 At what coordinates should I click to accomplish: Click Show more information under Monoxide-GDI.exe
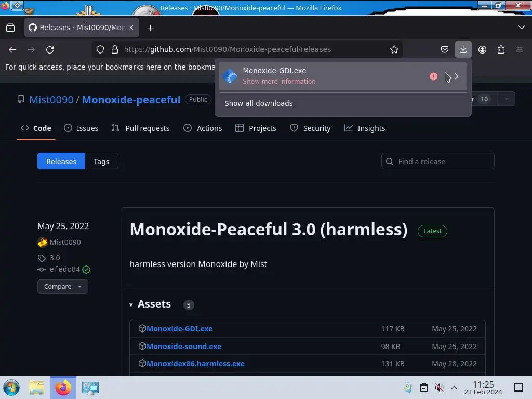[279, 82]
